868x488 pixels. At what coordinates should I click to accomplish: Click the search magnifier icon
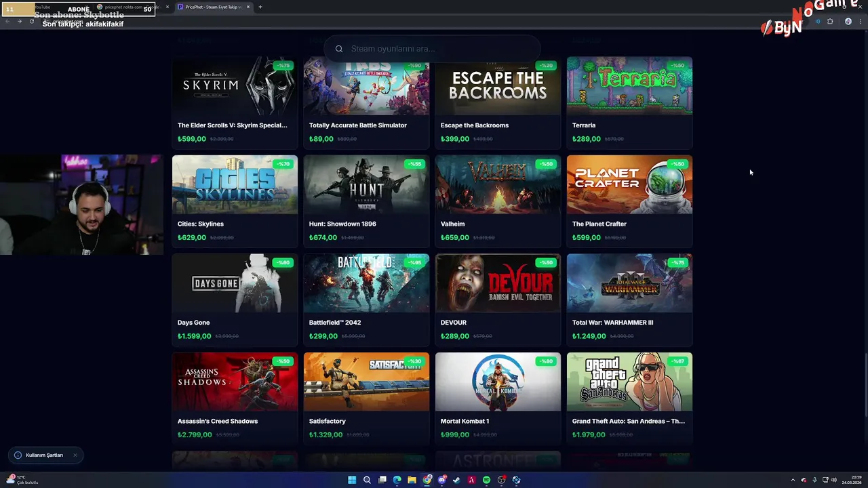(x=339, y=49)
